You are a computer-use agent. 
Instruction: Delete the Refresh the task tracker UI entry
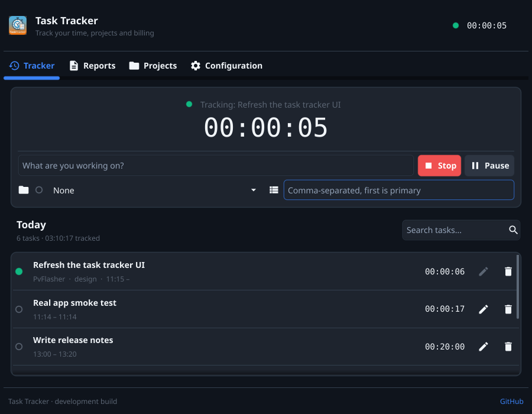pyautogui.click(x=508, y=271)
